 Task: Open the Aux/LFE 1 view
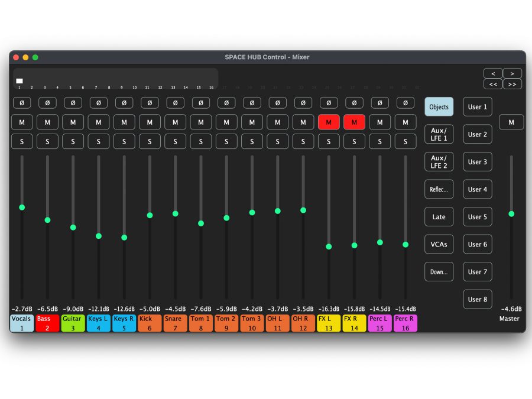point(439,134)
